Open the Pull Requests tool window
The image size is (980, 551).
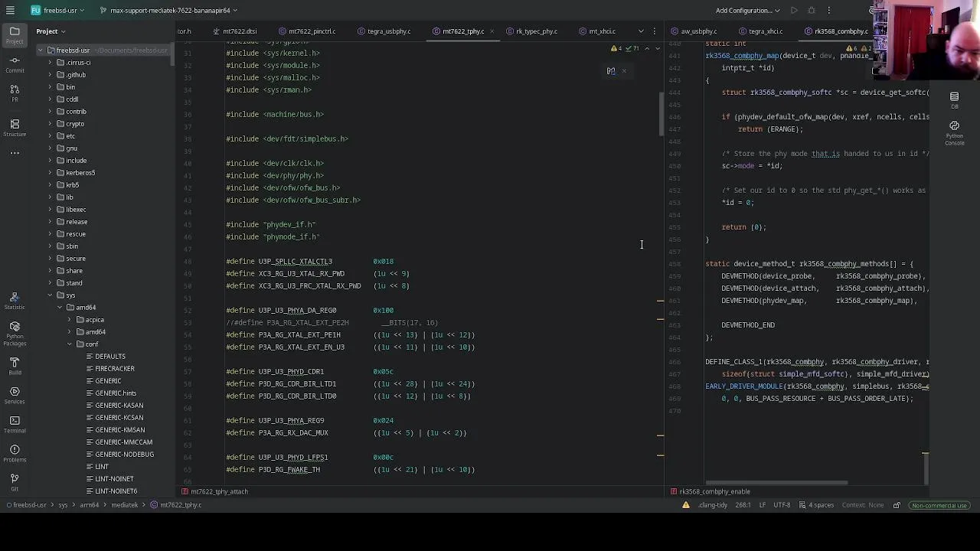click(x=15, y=93)
